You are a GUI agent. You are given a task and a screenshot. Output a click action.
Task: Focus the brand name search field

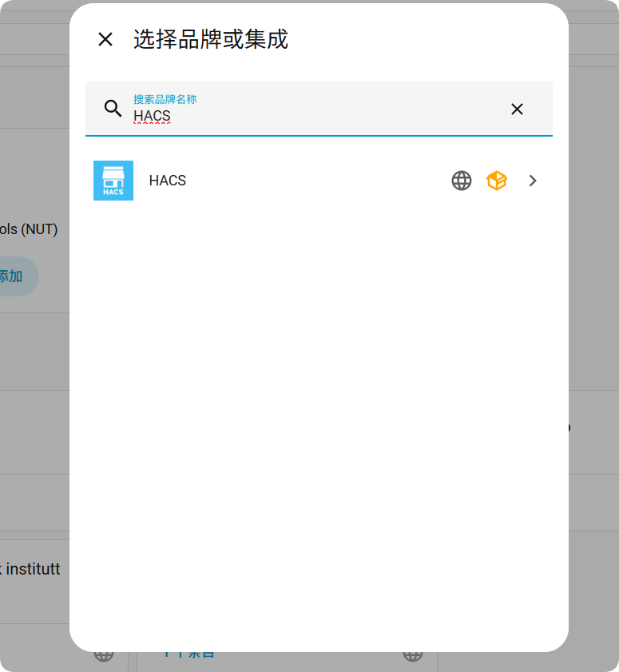click(x=319, y=109)
